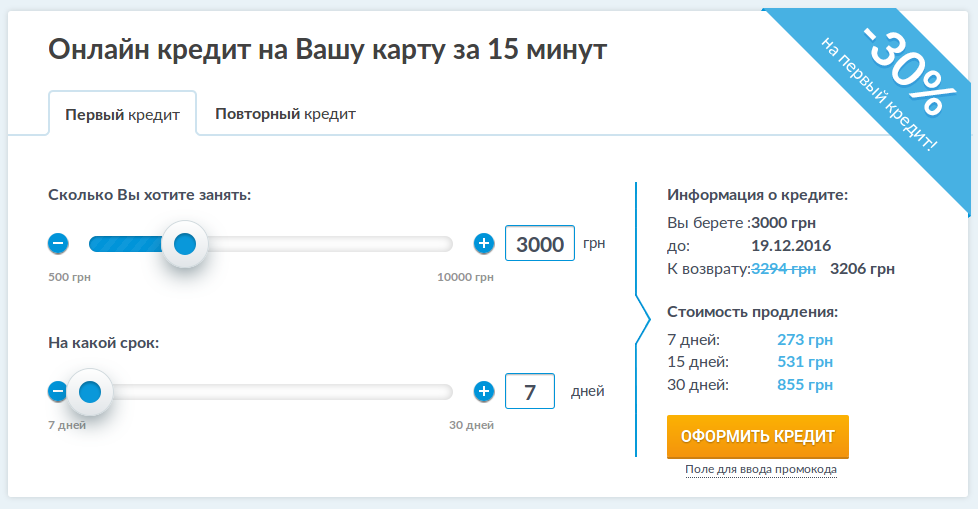The image size is (978, 509).
Task: Click the loan term slider track
Action: [x=280, y=391]
